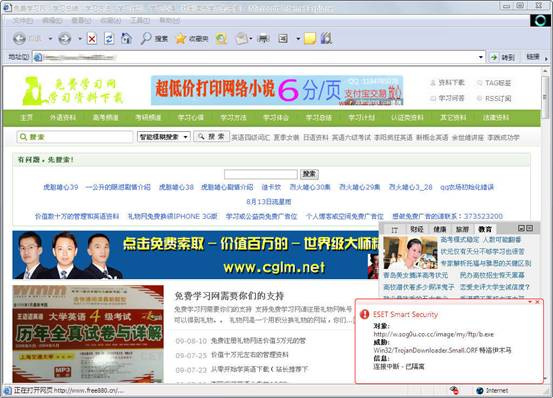Viewport: 553px width, 398px height.
Task: Click the Forward arrow toolbar button
Action: click(65, 38)
